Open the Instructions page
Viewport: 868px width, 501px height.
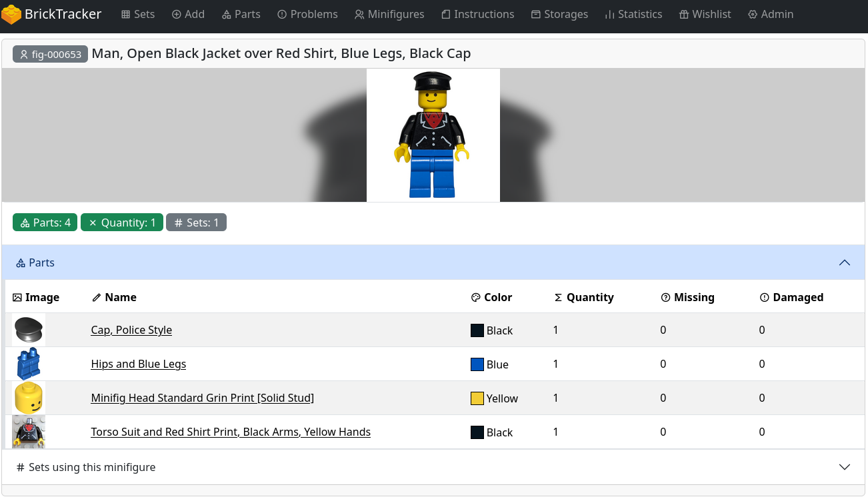click(477, 14)
